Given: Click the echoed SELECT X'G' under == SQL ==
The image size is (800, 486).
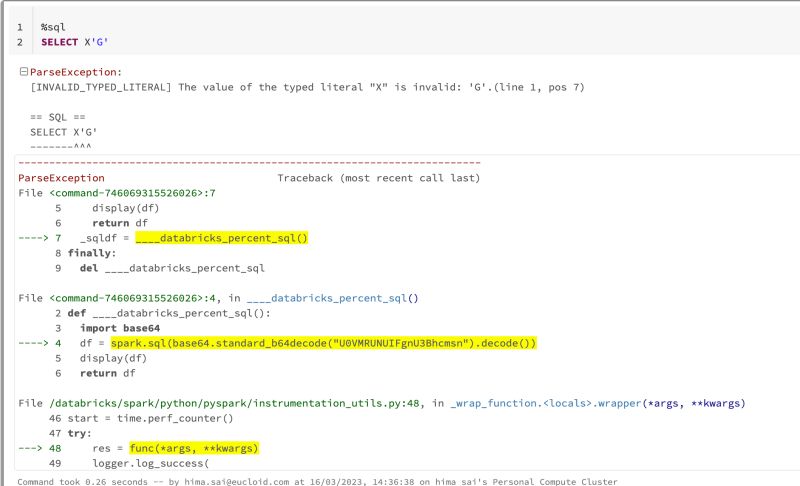Looking at the screenshot, I should pyautogui.click(x=63, y=132).
